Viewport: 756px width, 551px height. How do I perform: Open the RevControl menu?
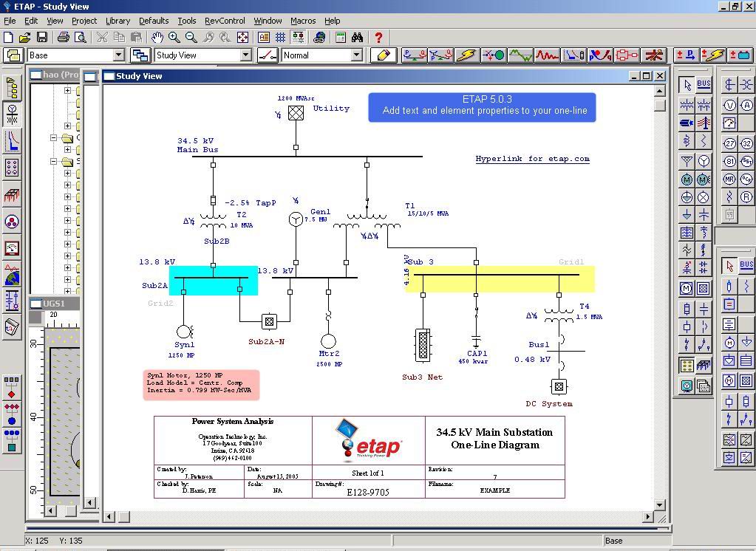(225, 21)
